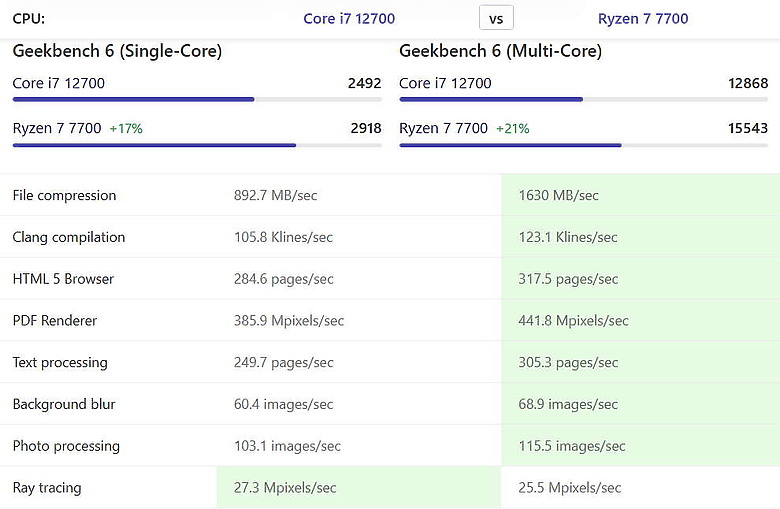This screenshot has width=780, height=509.
Task: Click the 68.9 images/sec value
Action: 568,405
